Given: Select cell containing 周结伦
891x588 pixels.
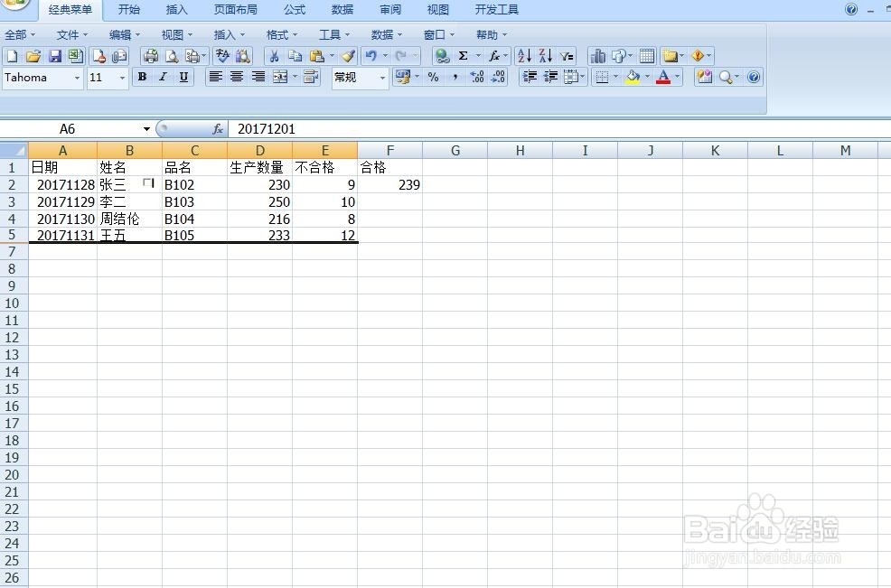Looking at the screenshot, I should pos(129,219).
